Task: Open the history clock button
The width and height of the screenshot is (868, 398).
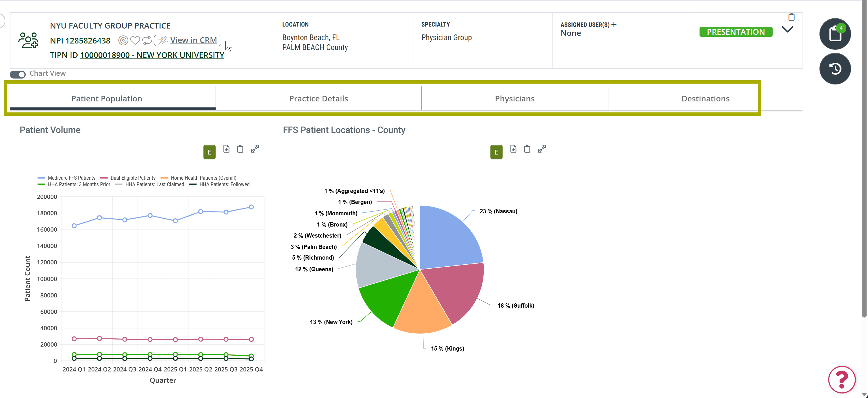Action: 835,69
